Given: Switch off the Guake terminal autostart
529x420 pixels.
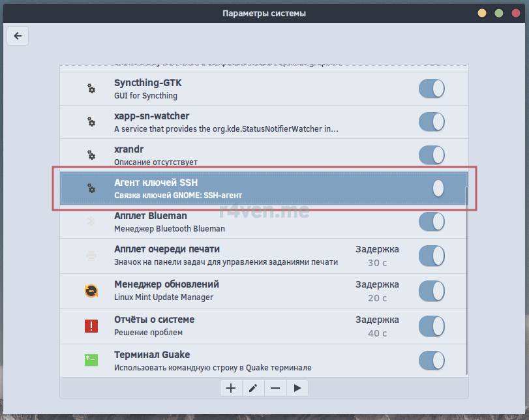Looking at the screenshot, I should (x=431, y=360).
